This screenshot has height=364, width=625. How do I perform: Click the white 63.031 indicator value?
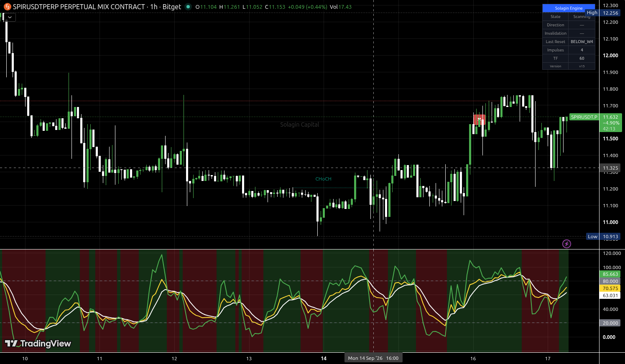coord(610,295)
